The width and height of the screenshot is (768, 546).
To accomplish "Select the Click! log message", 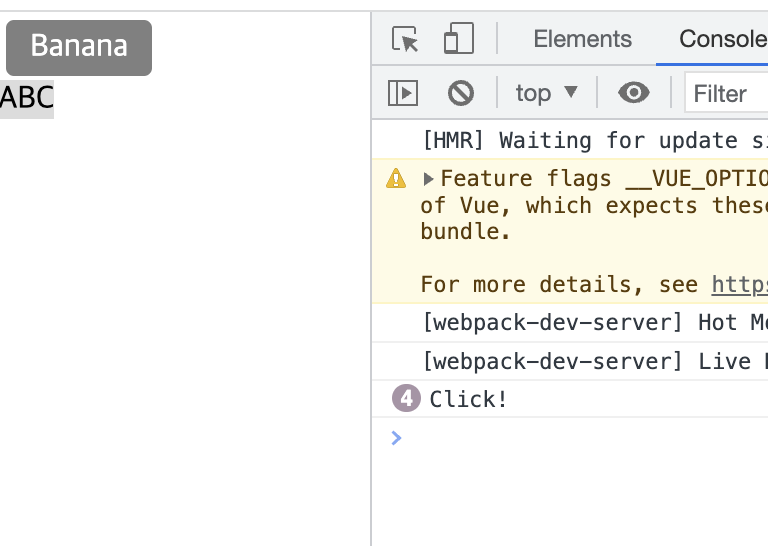I will tap(468, 399).
